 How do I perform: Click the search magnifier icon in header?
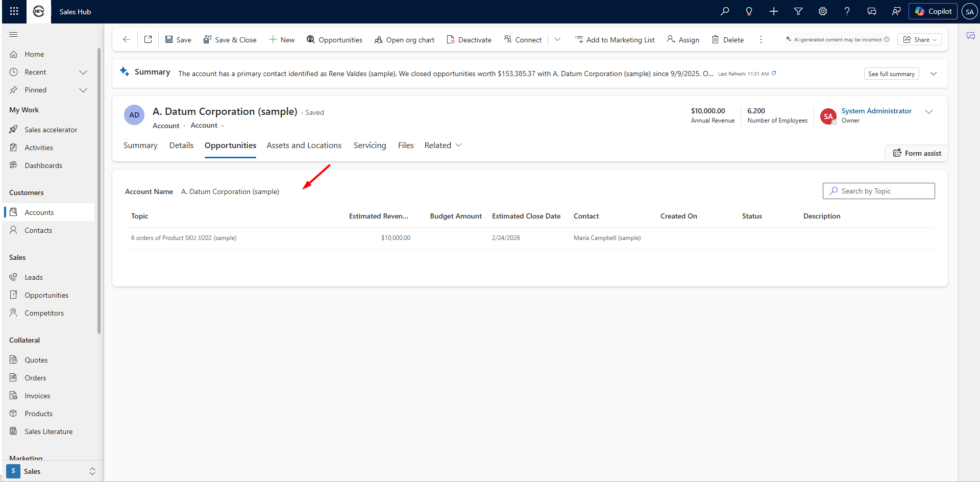click(724, 11)
